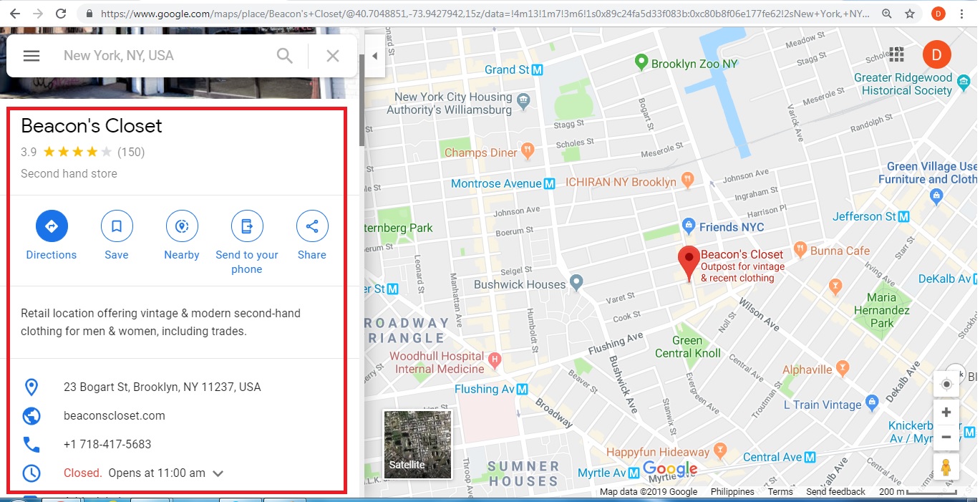Open the hamburger menu in search box
Image resolution: width=980 pixels, height=502 pixels.
click(31, 56)
